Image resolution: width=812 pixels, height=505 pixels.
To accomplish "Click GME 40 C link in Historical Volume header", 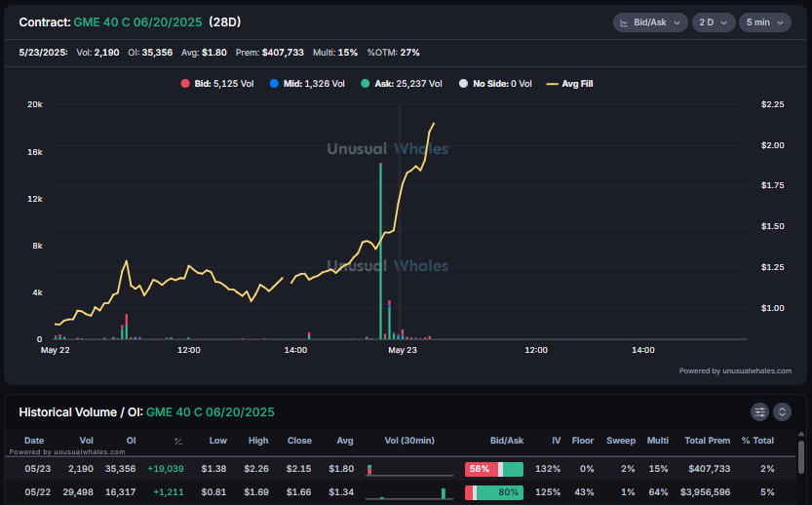I will click(211, 412).
